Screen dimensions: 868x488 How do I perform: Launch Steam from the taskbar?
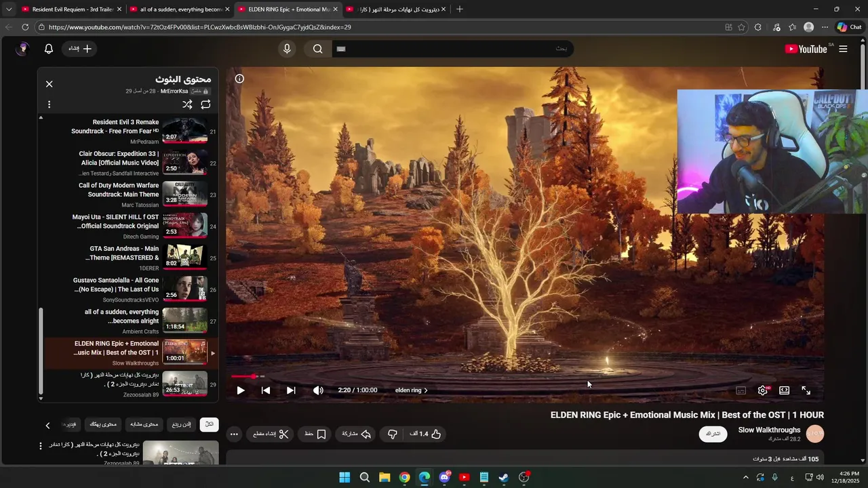tap(504, 477)
